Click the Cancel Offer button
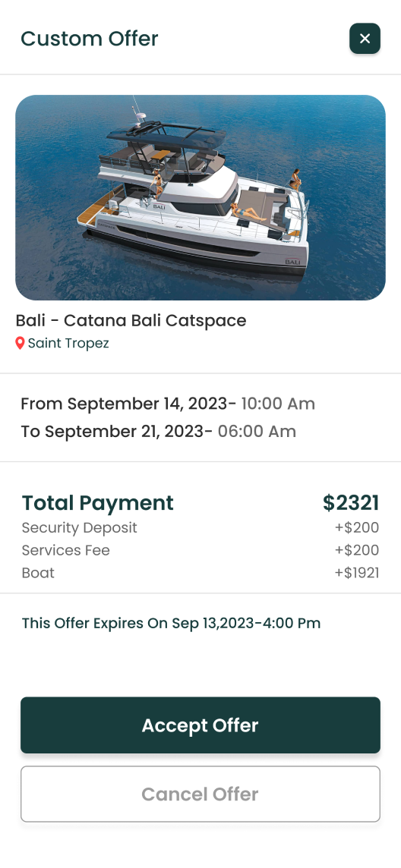Viewport: 401px width, 868px height. coord(200,794)
